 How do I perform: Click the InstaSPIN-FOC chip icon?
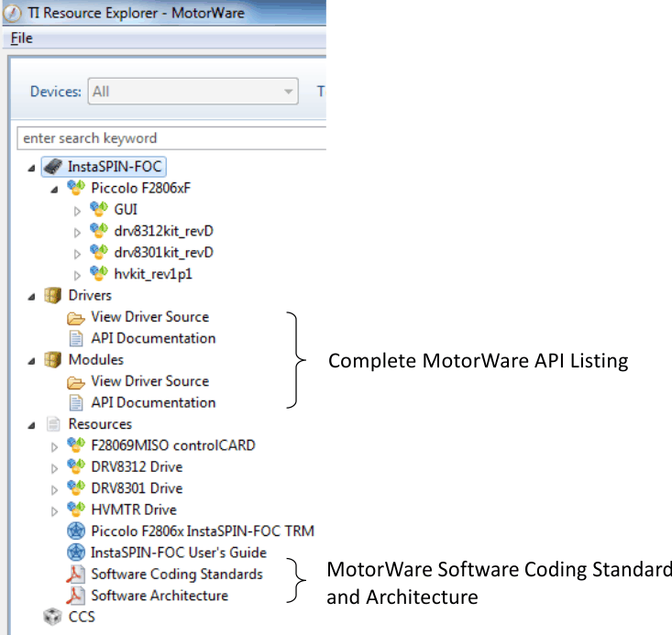[53, 167]
